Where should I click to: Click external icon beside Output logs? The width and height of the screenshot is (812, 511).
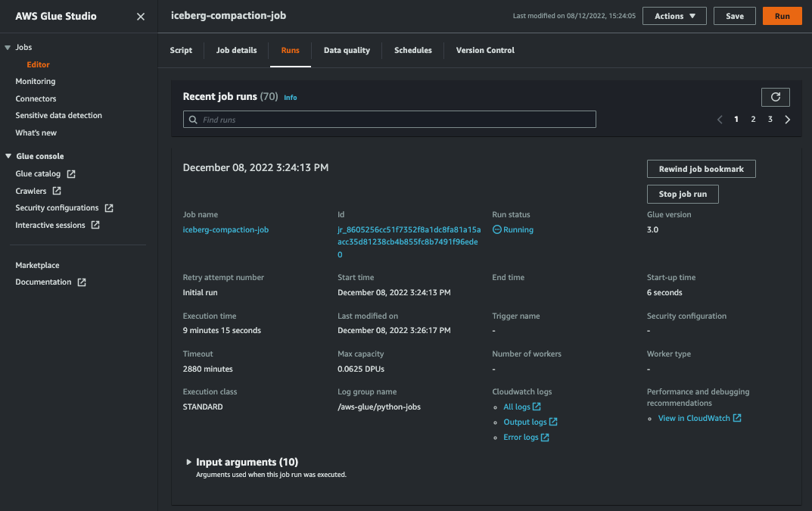(553, 422)
